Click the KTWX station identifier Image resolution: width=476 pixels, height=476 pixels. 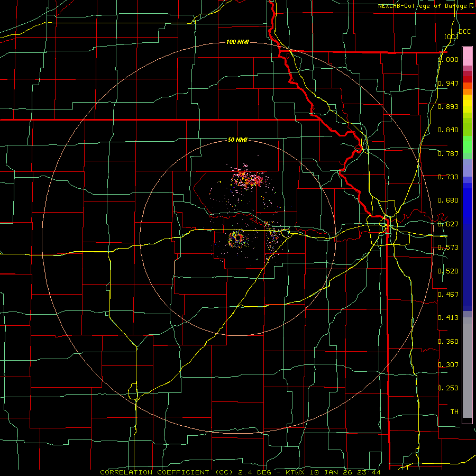pos(295,472)
